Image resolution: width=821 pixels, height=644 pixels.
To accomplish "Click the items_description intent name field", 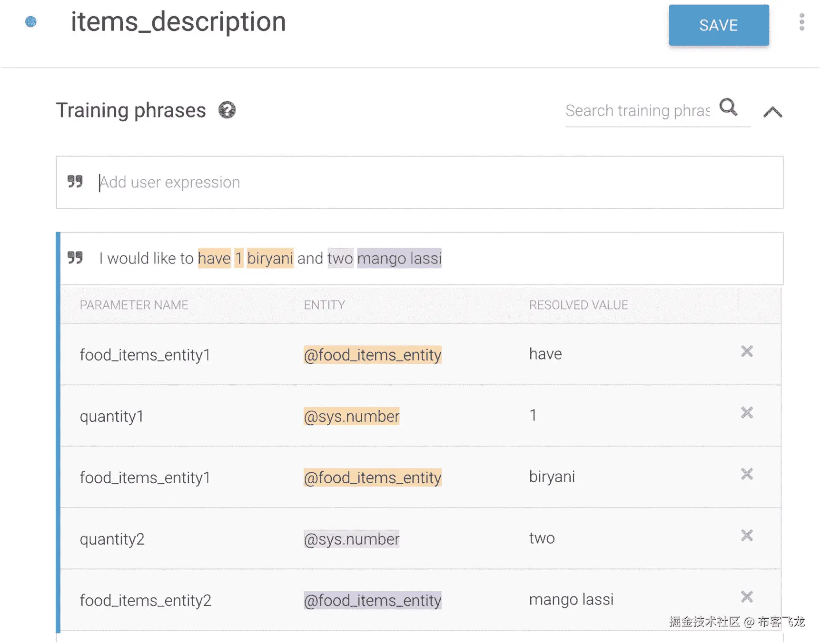I will coord(178,22).
